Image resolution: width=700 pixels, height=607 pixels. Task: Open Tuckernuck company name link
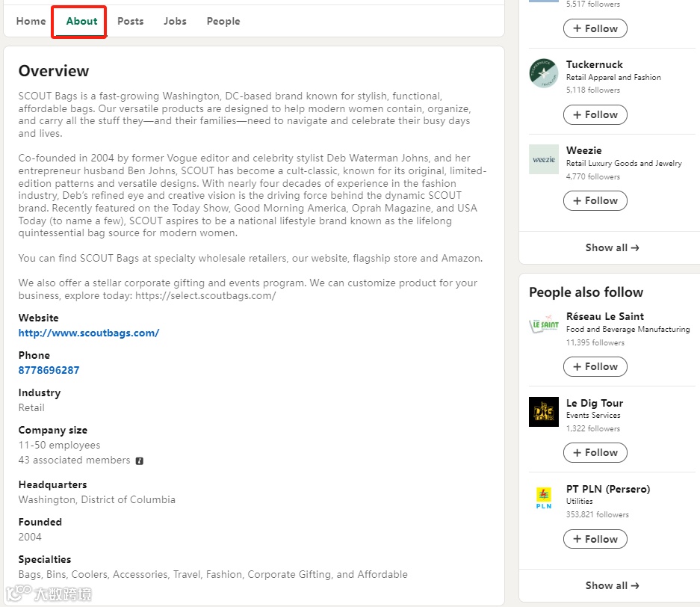[x=594, y=64]
